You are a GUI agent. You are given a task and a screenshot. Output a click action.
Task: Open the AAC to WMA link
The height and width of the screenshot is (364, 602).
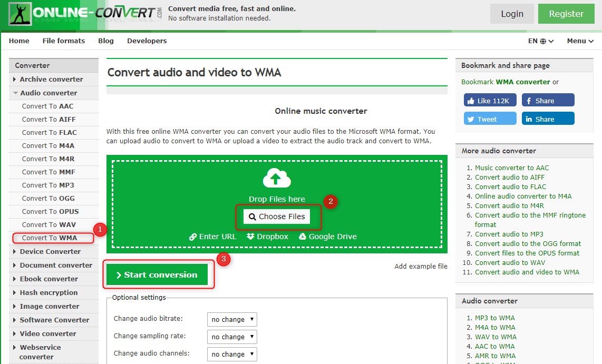(x=494, y=347)
